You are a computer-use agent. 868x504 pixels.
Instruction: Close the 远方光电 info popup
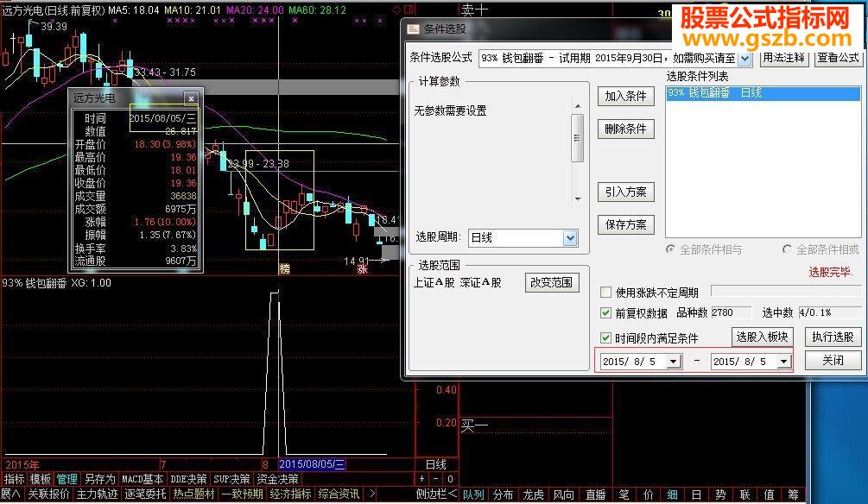[x=191, y=98]
